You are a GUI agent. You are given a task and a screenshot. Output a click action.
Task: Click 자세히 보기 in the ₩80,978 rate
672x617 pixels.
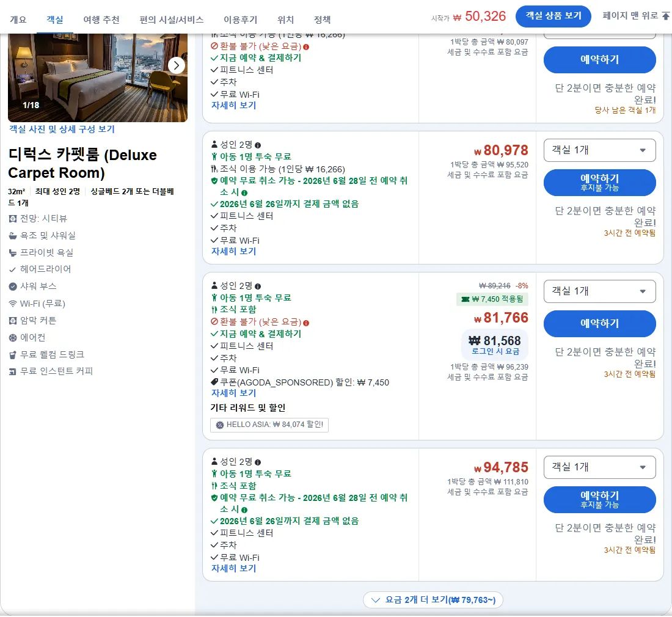tap(233, 252)
